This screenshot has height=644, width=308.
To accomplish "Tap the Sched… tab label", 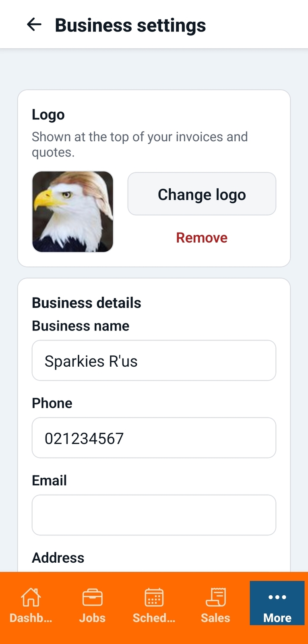I will pyautogui.click(x=154, y=618).
